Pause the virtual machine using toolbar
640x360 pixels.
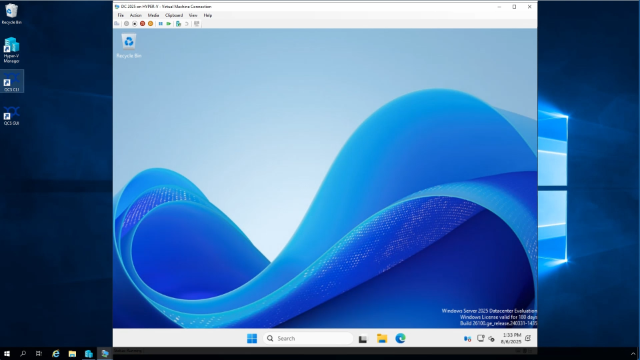tap(160, 24)
